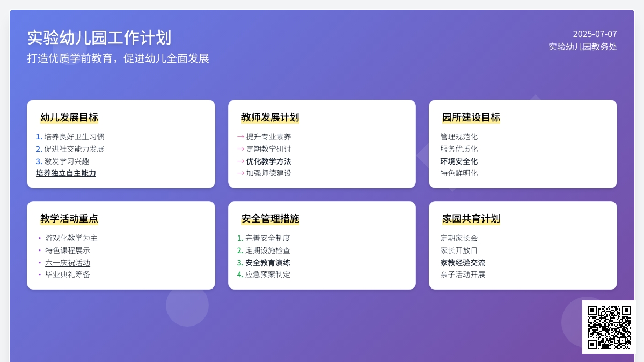Image resolution: width=644 pixels, height=362 pixels.
Task: Click the card heading 家园共育计划
Action: tap(471, 219)
